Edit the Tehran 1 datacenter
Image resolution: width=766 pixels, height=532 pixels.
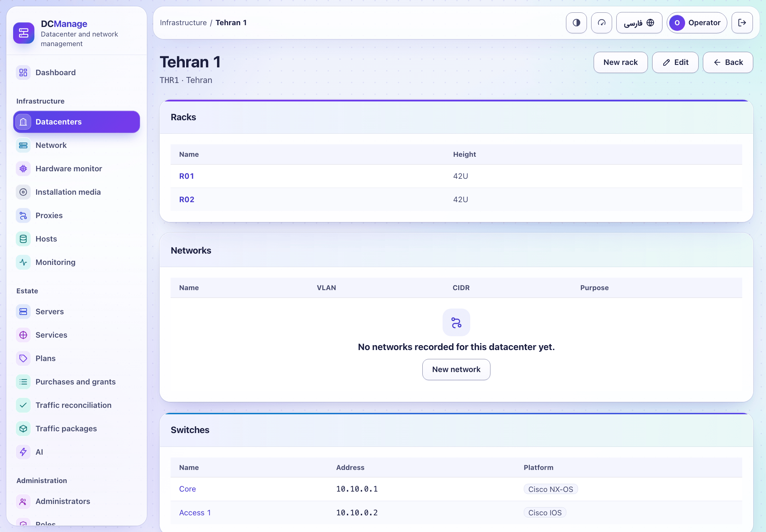(675, 62)
